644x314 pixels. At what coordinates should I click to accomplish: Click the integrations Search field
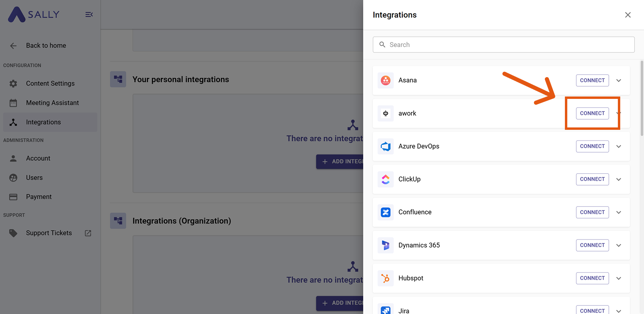click(503, 45)
